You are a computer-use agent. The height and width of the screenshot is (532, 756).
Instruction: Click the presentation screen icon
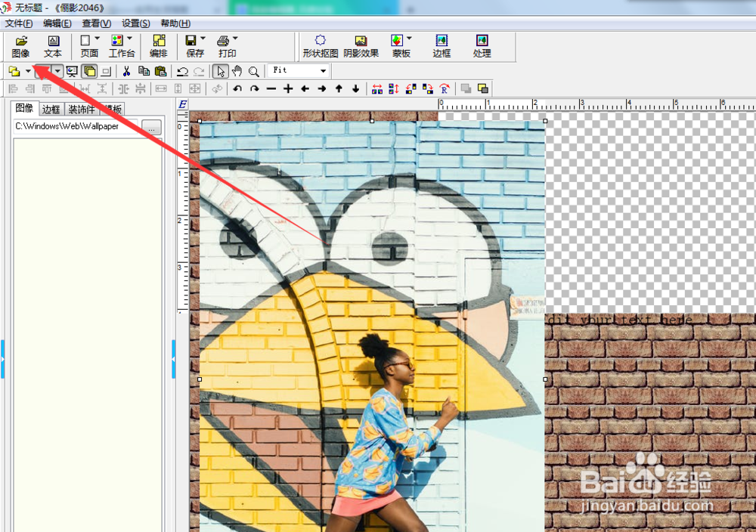tap(72, 71)
